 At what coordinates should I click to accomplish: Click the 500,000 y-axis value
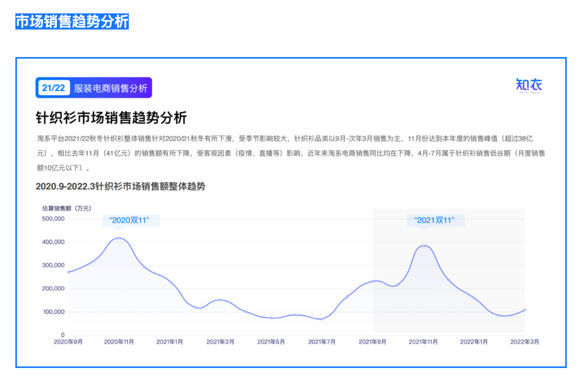click(53, 219)
